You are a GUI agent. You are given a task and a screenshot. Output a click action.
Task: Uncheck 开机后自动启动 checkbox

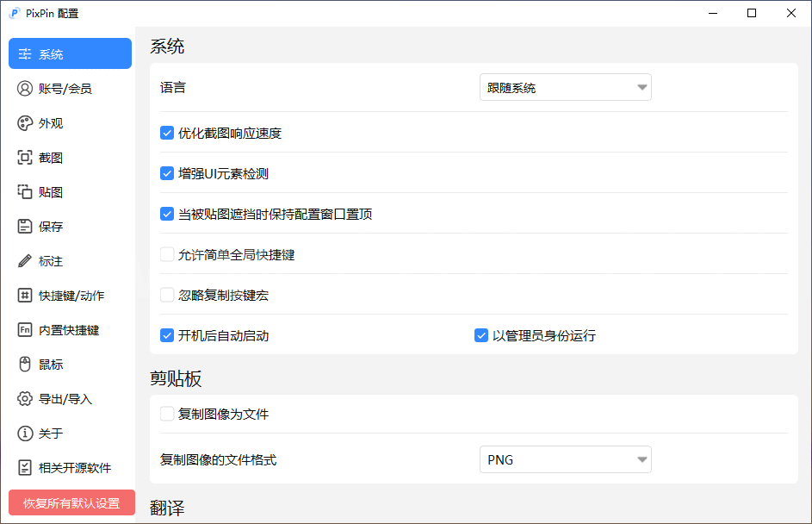[168, 335]
